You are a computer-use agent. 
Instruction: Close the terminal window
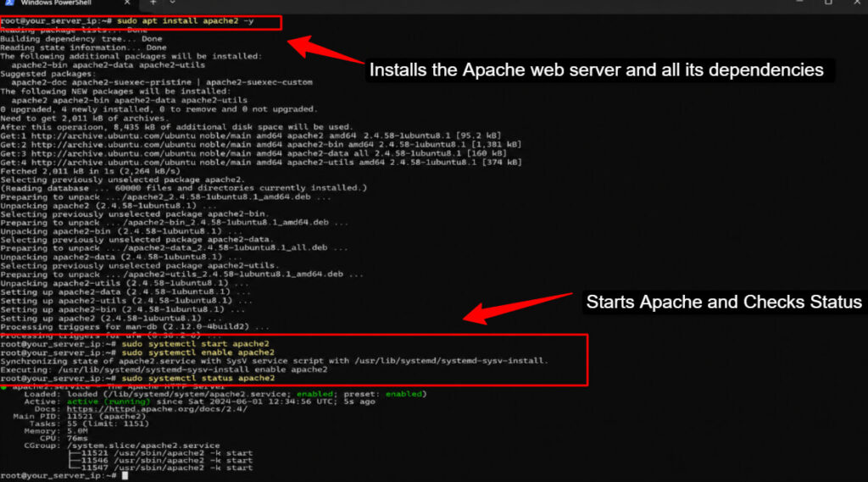tap(857, 3)
